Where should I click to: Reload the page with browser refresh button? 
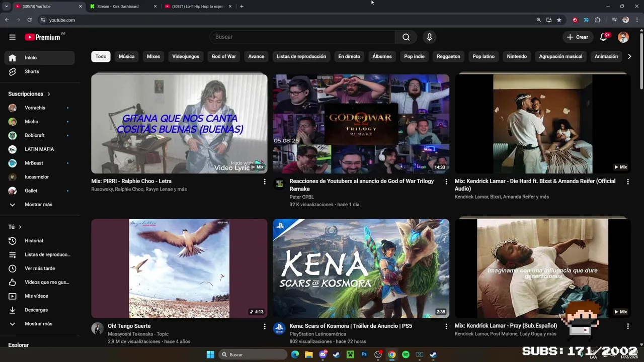point(30,20)
